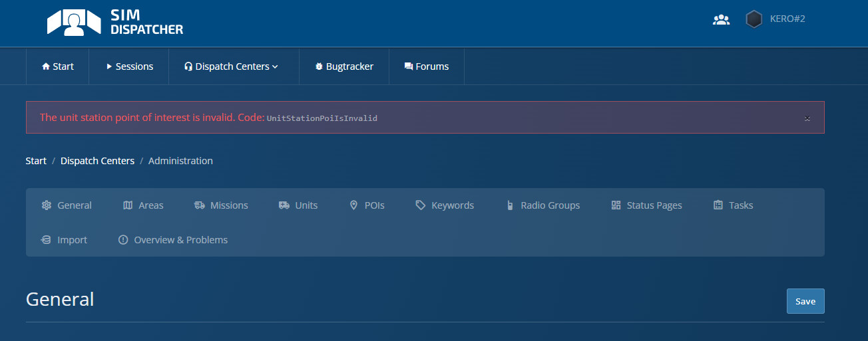Click the Dispatch Centers breadcrumb link
The image size is (868, 341).
coord(97,161)
